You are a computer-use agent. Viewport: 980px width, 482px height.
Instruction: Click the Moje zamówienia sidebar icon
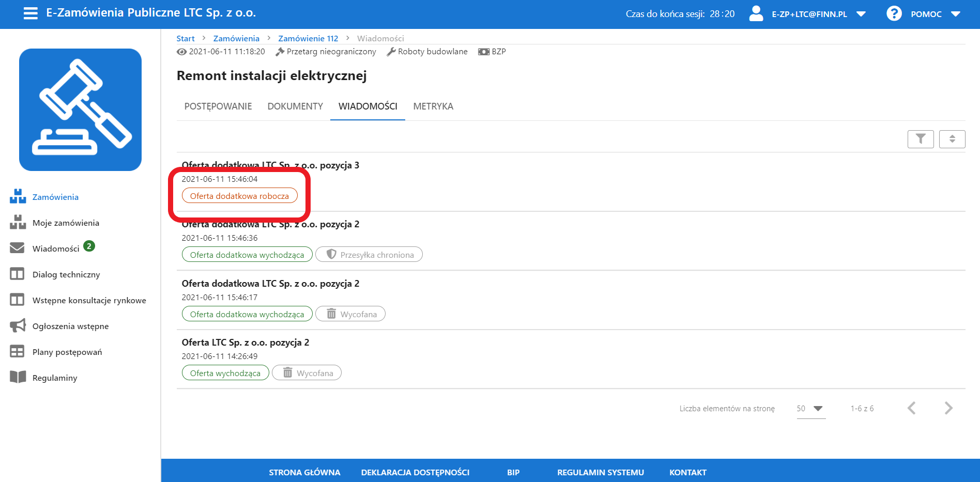[x=18, y=222]
